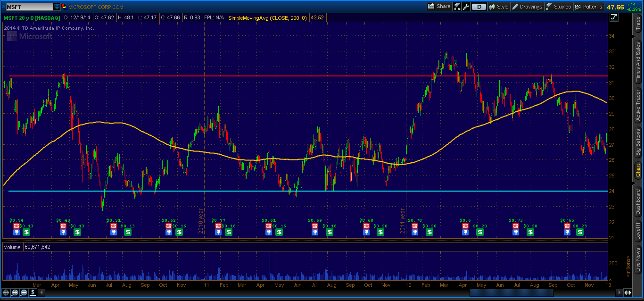Click the colored symbol link icon
This screenshot has height=301, width=644.
point(64,7)
